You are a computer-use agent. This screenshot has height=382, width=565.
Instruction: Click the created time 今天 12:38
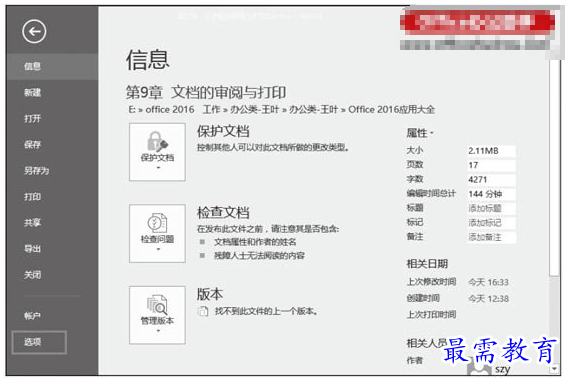(x=488, y=299)
